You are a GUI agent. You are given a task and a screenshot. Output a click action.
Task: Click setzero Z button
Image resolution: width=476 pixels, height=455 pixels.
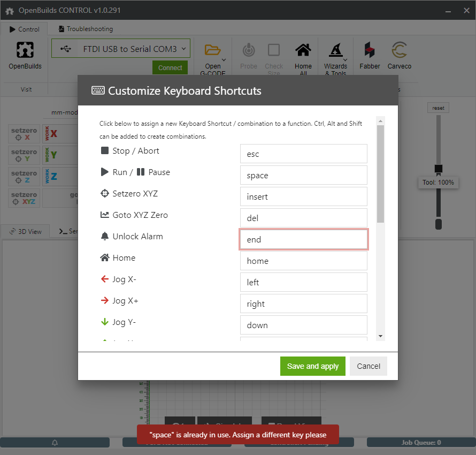24,177
